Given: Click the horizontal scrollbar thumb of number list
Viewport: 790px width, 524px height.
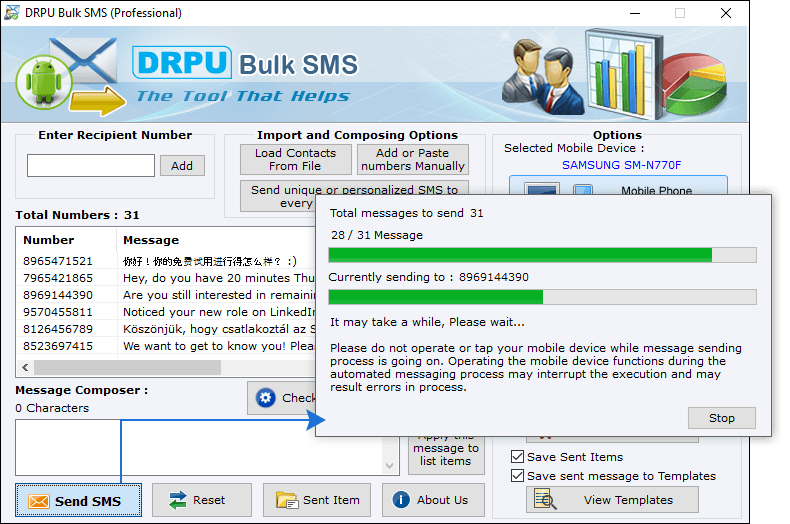Looking at the screenshot, I should [x=127, y=367].
